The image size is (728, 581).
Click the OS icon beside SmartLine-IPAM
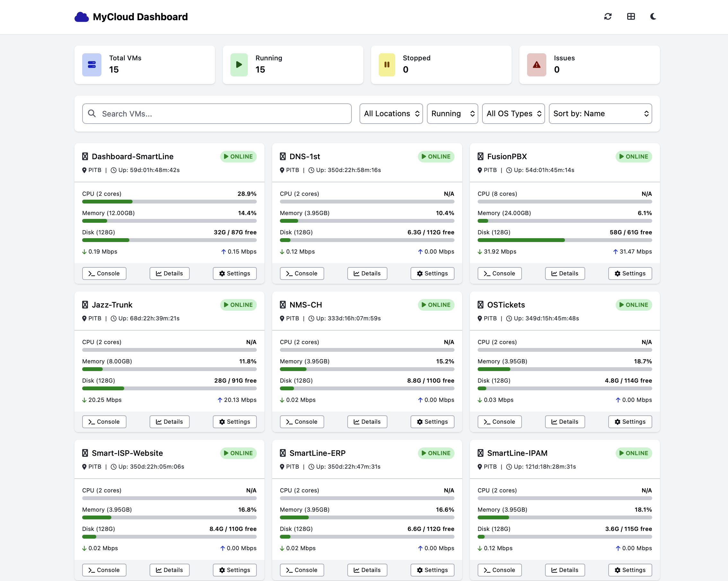481,453
